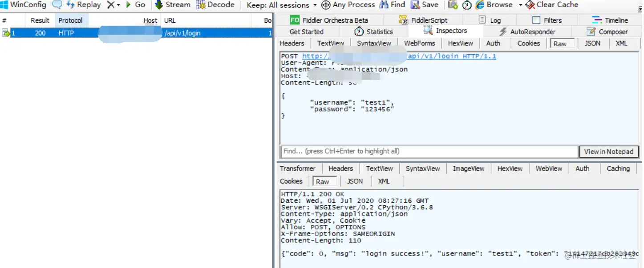Open the response ImageView tab
644x268 pixels.
(x=469, y=168)
